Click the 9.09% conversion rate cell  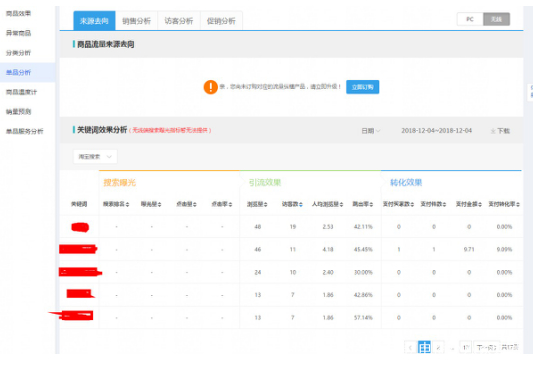[x=504, y=249]
